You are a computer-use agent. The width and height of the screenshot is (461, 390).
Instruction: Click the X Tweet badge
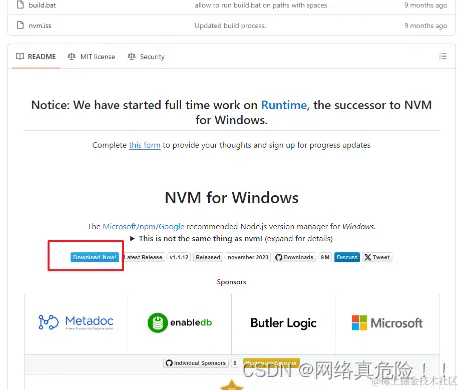pos(377,257)
